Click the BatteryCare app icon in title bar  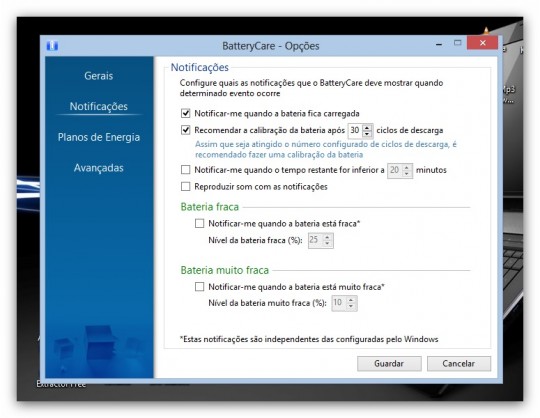[x=52, y=45]
